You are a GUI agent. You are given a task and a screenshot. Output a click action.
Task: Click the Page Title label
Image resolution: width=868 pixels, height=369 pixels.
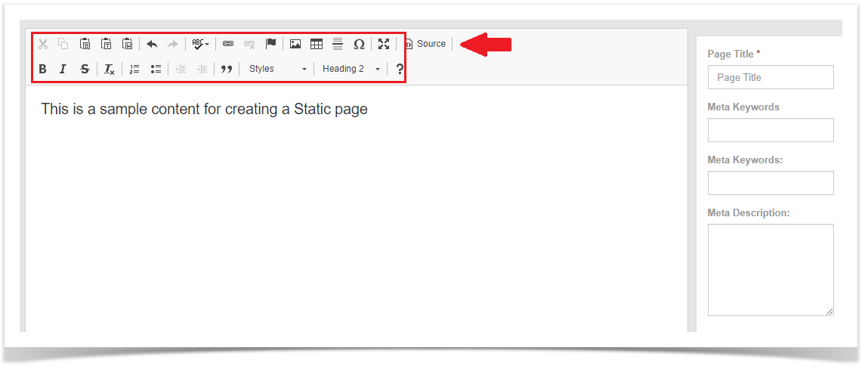pyautogui.click(x=731, y=54)
